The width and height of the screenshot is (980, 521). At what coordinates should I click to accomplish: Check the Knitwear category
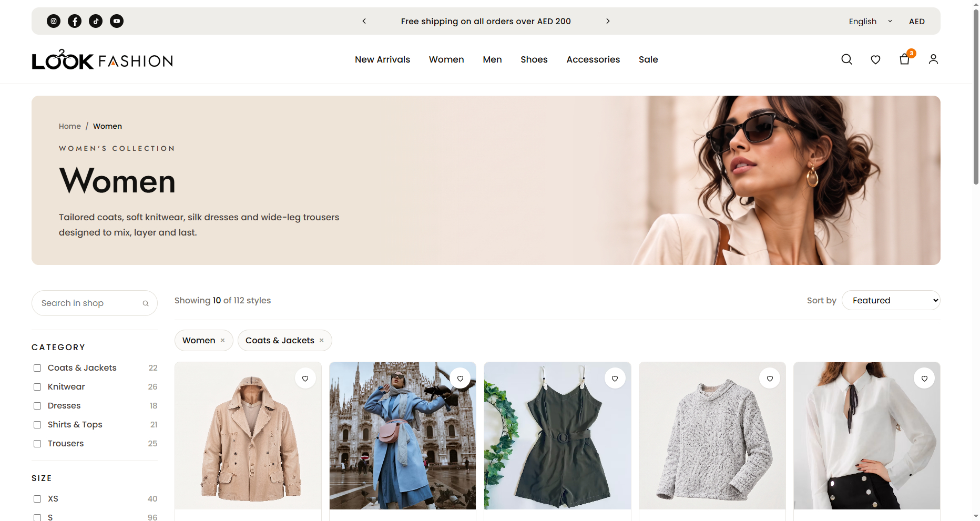click(x=37, y=387)
